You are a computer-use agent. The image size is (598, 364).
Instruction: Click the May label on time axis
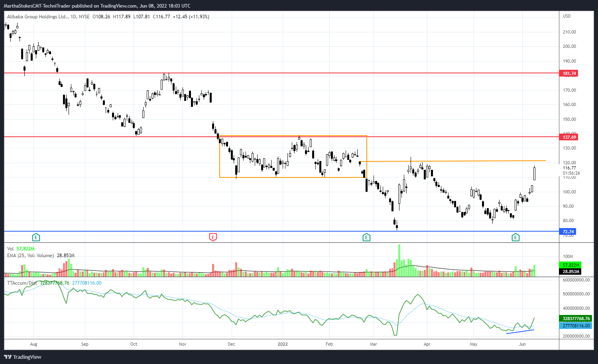click(x=473, y=344)
